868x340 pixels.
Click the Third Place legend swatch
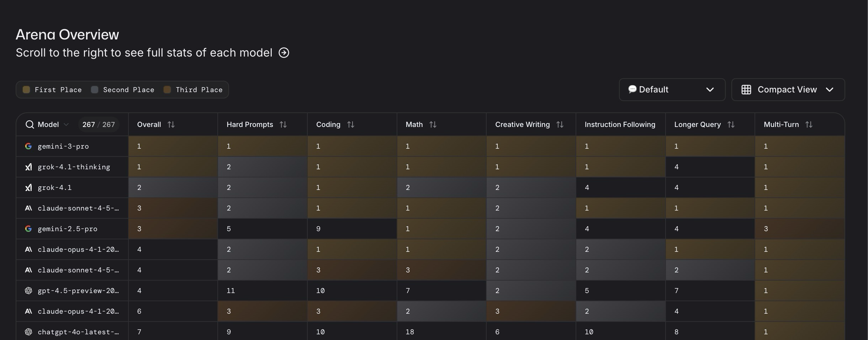167,90
